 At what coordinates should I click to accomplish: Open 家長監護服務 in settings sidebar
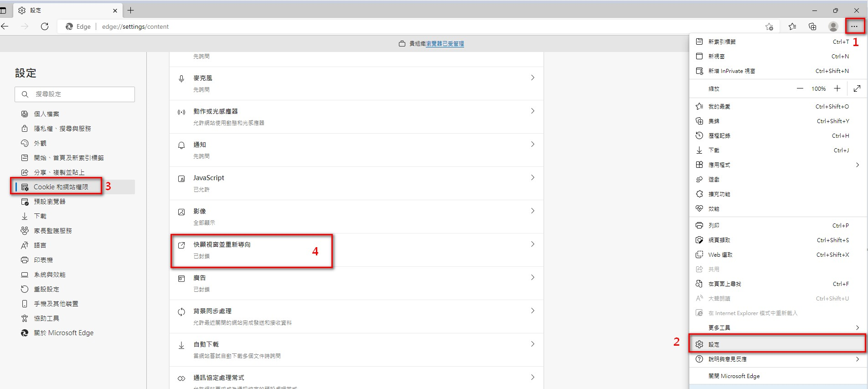click(x=75, y=231)
